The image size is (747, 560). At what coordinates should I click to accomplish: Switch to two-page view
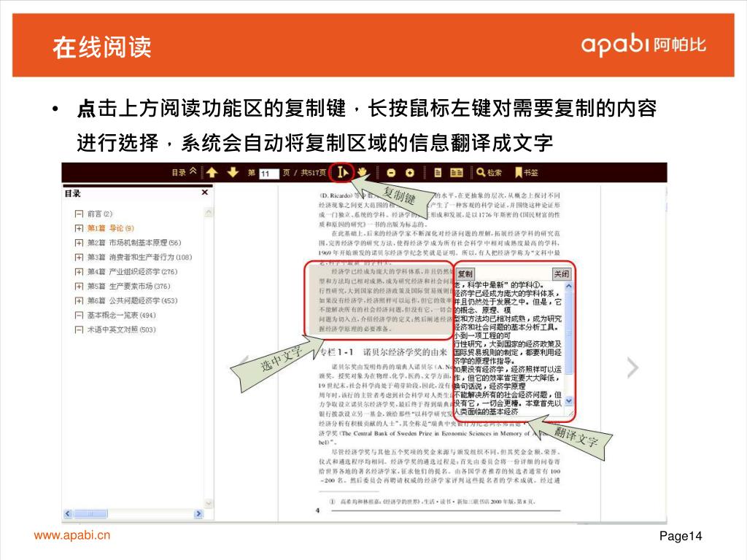[x=457, y=172]
